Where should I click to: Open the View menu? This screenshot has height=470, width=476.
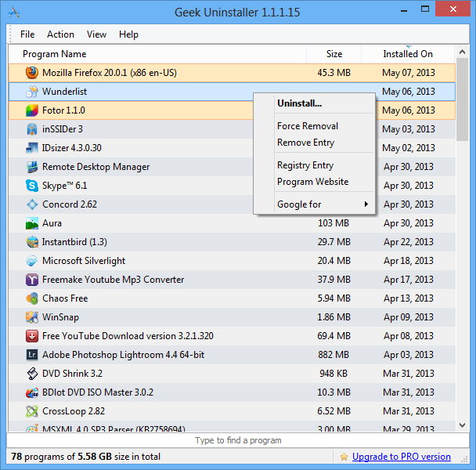[x=96, y=34]
